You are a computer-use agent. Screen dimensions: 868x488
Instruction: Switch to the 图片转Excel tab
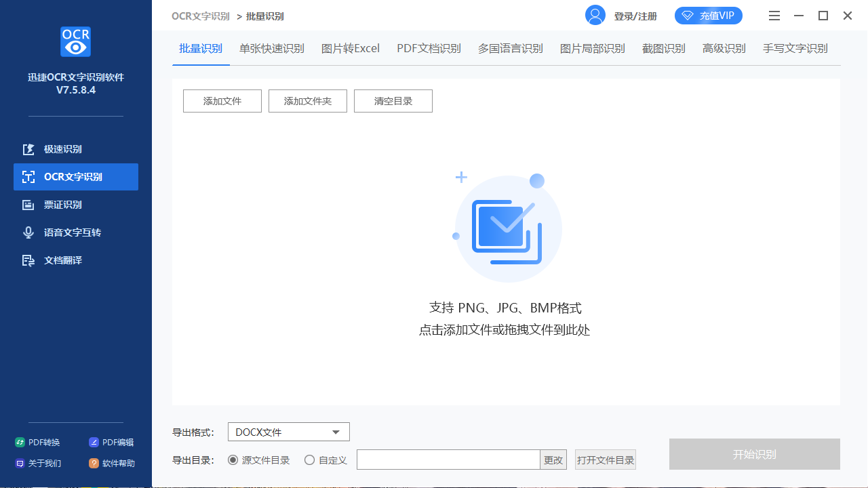[350, 49]
